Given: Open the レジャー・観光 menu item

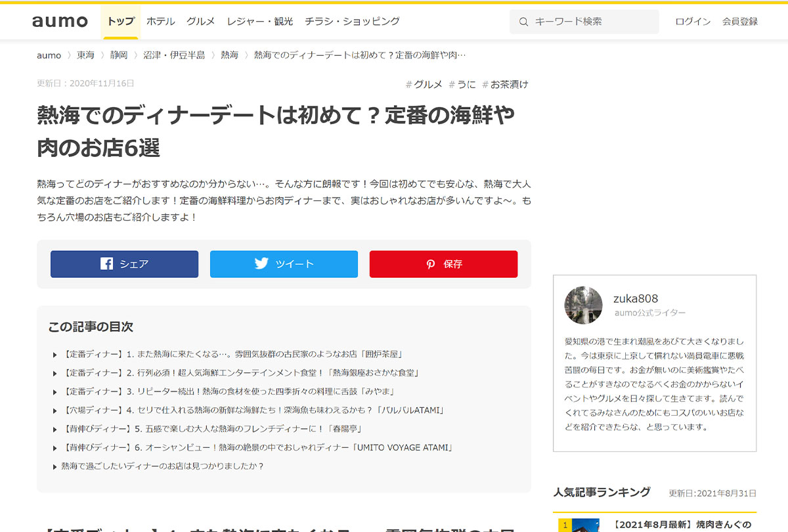Looking at the screenshot, I should coord(260,22).
